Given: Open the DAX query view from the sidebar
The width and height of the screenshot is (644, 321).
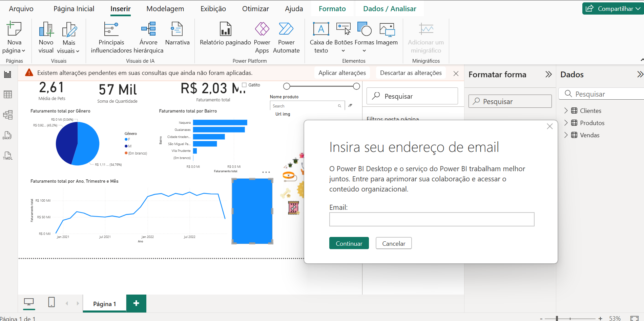Looking at the screenshot, I should 7,136.
